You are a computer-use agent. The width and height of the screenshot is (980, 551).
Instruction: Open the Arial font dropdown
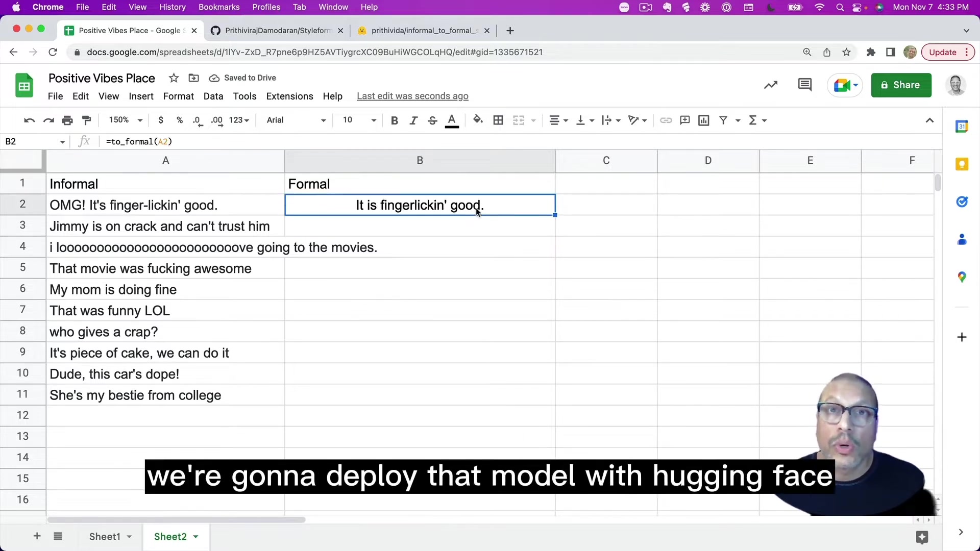296,120
